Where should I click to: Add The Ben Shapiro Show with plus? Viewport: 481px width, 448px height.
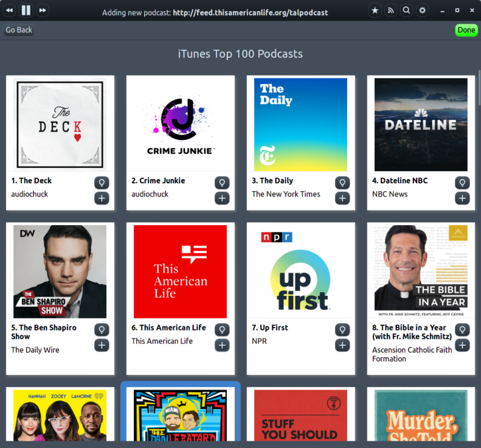click(102, 345)
